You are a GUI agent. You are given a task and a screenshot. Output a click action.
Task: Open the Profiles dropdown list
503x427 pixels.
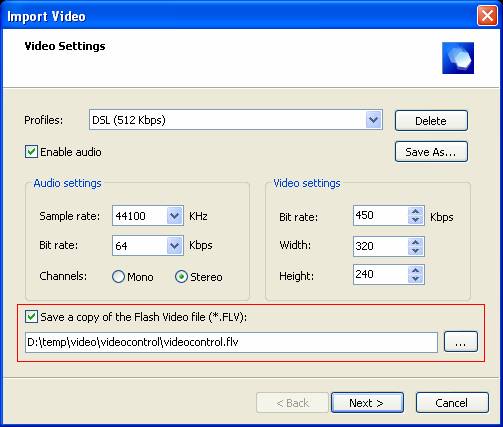(373, 120)
